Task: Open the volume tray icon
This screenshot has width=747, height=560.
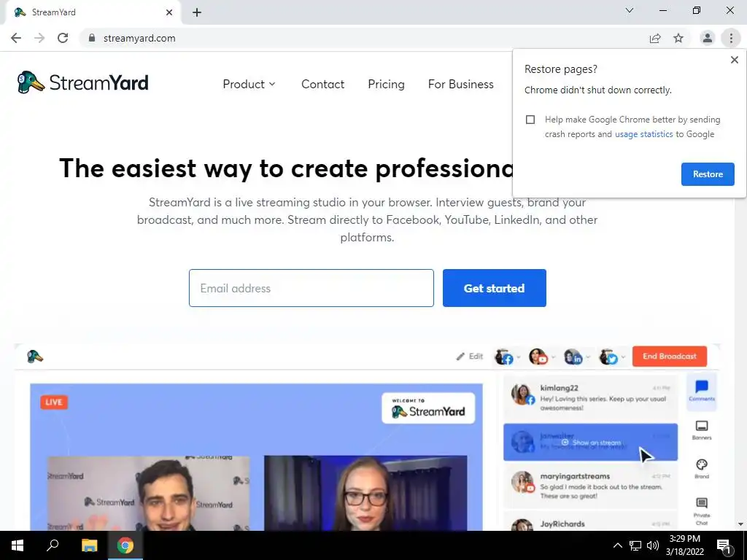Action: (653, 545)
